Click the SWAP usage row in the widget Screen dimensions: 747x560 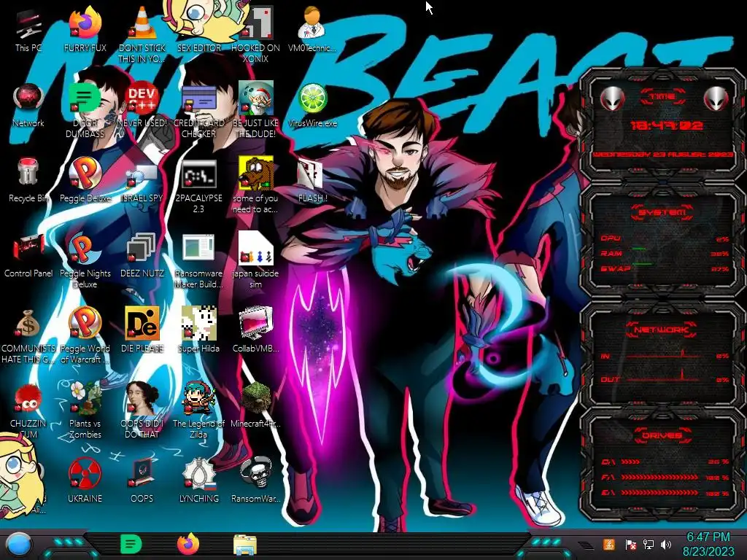pyautogui.click(x=665, y=269)
